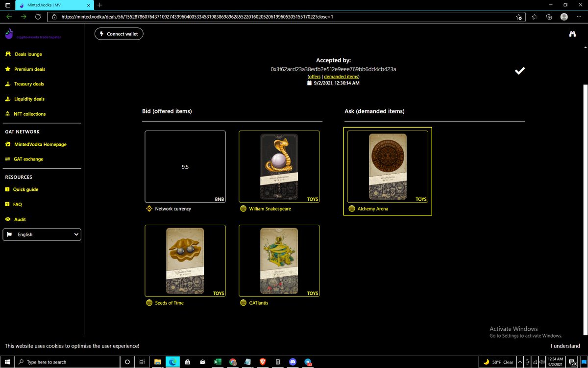Show hidden system tray icons

pos(519,362)
